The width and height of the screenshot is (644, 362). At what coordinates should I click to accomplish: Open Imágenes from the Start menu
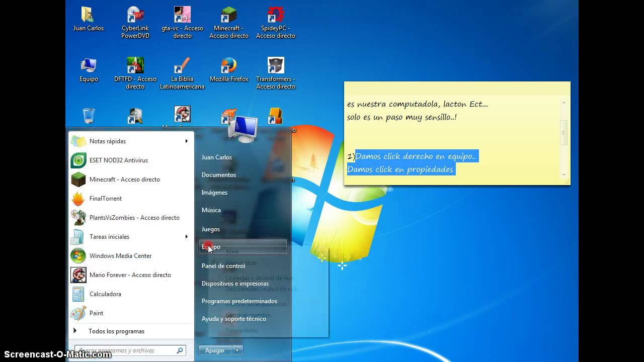215,193
